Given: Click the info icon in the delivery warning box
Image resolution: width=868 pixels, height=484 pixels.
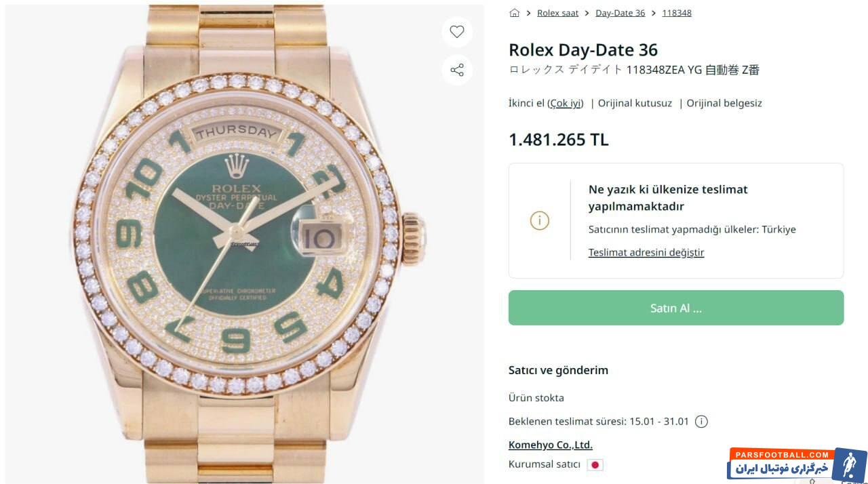Looking at the screenshot, I should [x=540, y=220].
